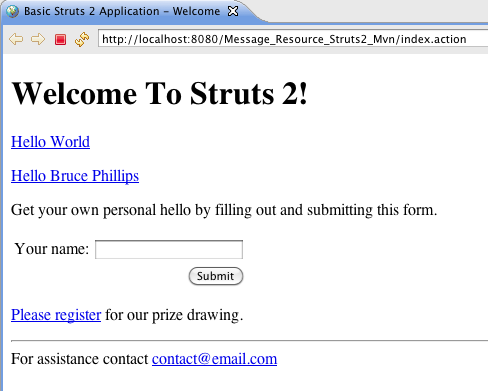Click the Welcome To Struts 2! heading

[x=159, y=93]
